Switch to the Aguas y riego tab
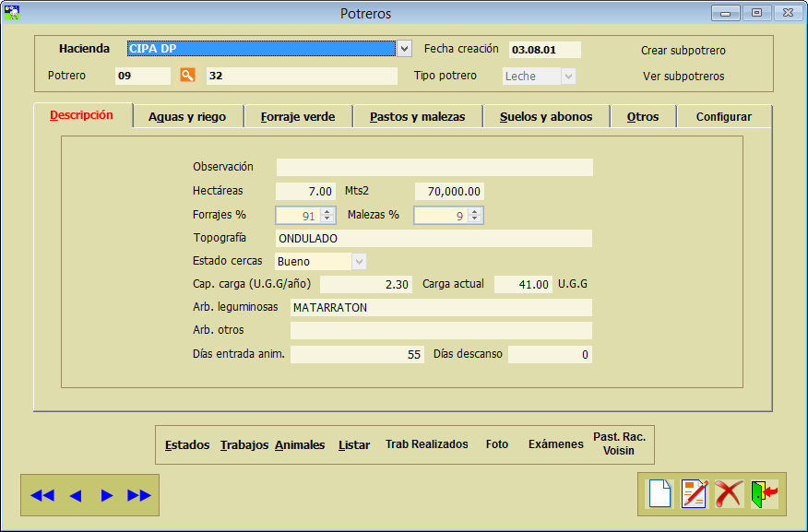This screenshot has height=532, width=808. point(187,117)
